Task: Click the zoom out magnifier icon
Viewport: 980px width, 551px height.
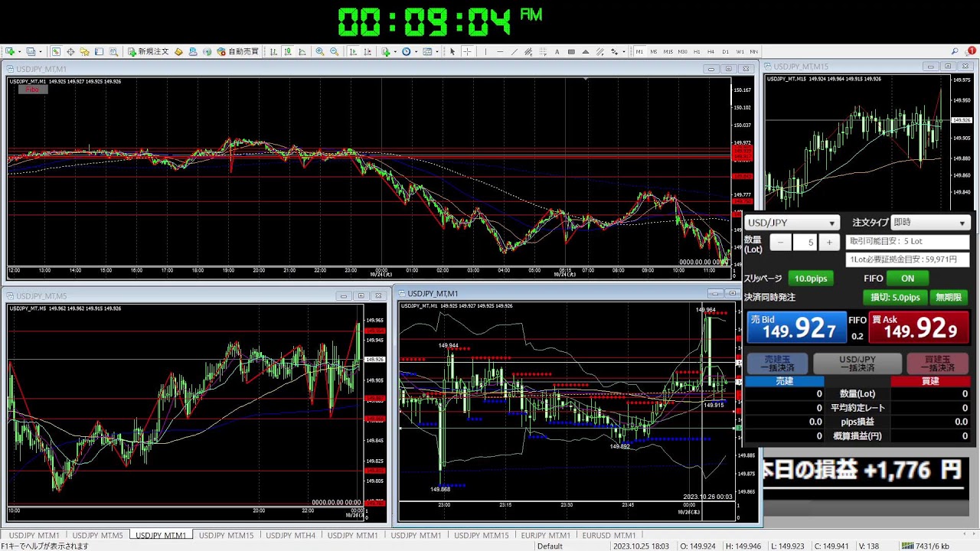Action: (335, 52)
